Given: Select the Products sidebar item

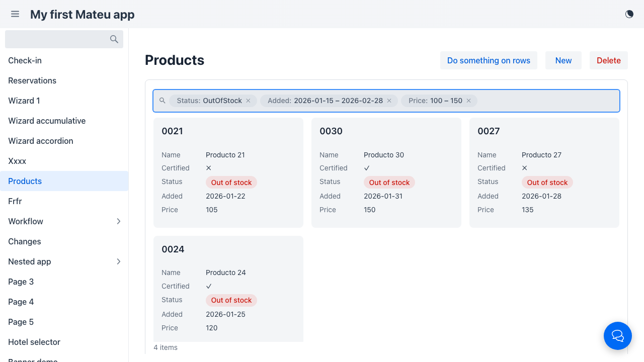Looking at the screenshot, I should pos(64,181).
